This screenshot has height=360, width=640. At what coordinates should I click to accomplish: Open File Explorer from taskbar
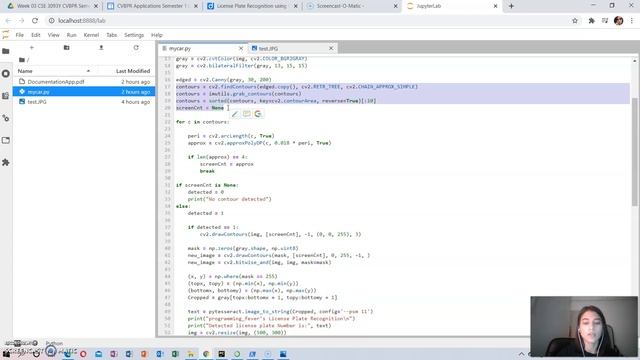click(191, 354)
